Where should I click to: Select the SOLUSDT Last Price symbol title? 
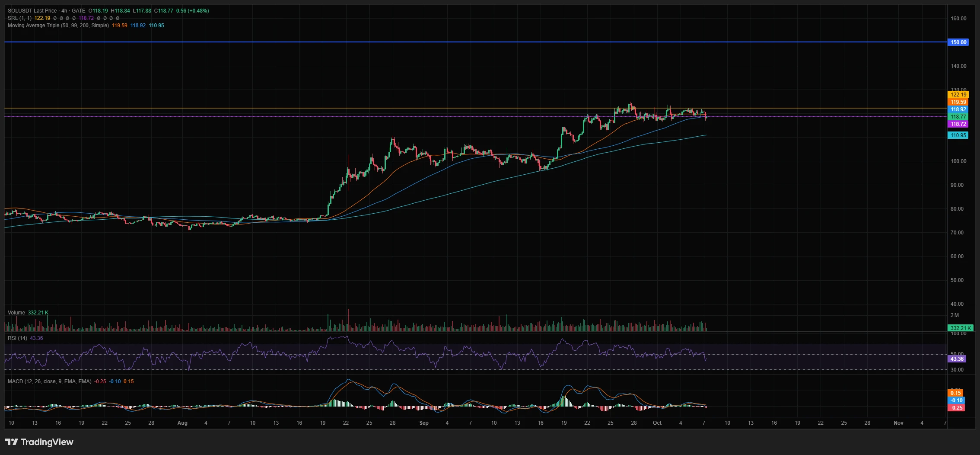point(32,11)
